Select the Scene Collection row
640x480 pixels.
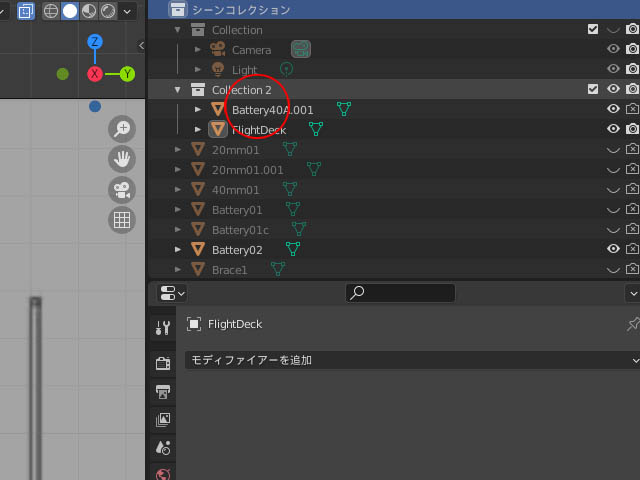point(394,9)
